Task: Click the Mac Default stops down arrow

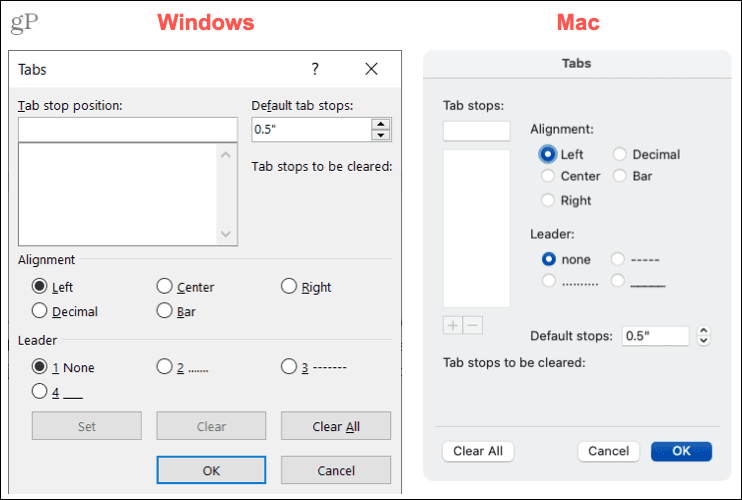Action: point(704,341)
